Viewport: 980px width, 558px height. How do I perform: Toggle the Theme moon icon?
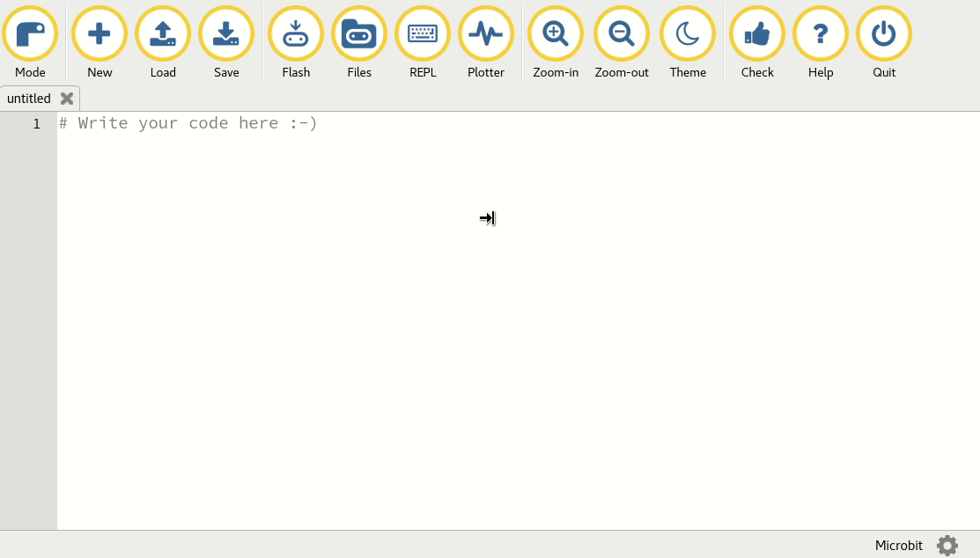(x=688, y=35)
